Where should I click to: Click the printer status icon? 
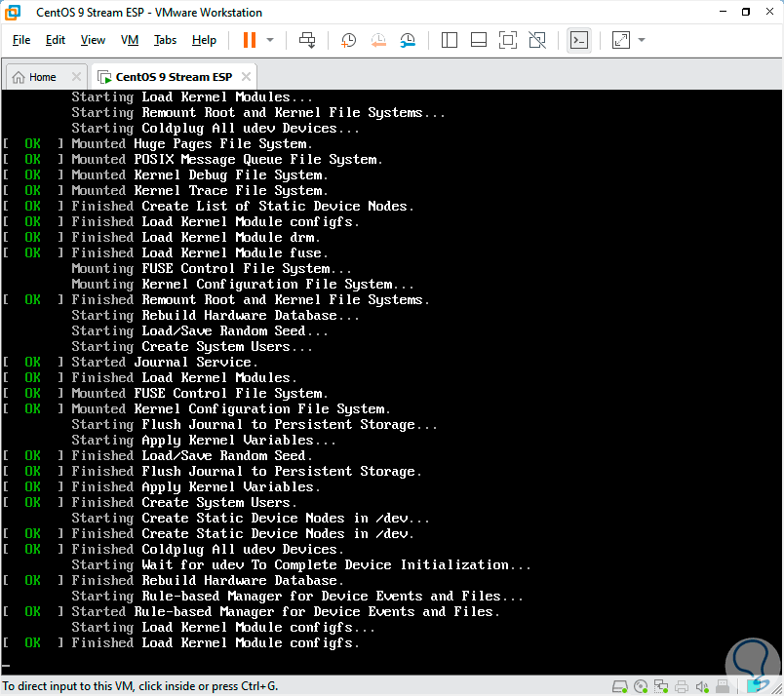click(682, 686)
